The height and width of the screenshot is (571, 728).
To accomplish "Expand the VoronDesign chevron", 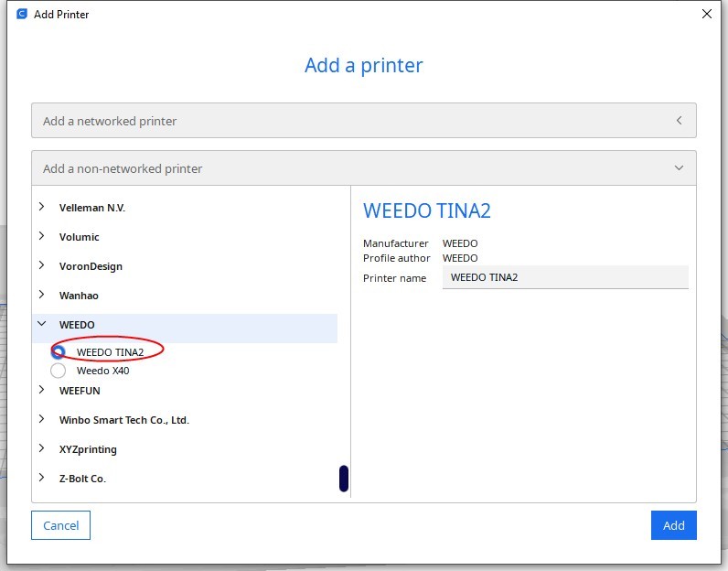I will coord(42,266).
